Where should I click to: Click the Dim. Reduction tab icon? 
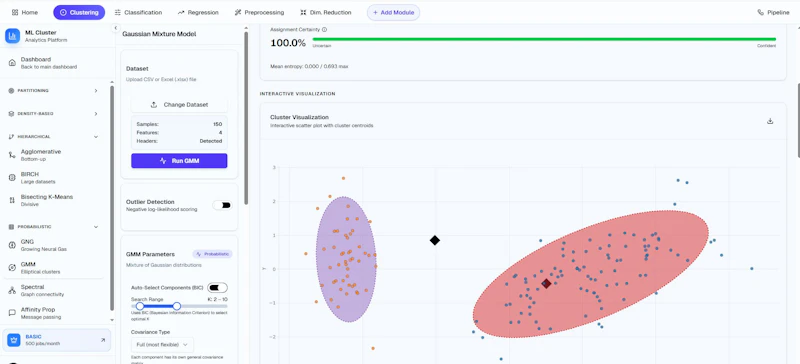pos(304,12)
